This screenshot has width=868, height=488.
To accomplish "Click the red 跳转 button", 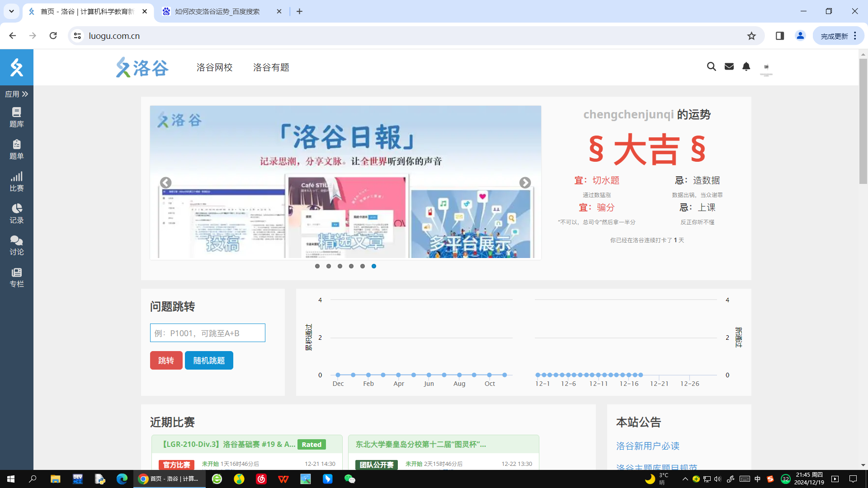I will [x=166, y=361].
